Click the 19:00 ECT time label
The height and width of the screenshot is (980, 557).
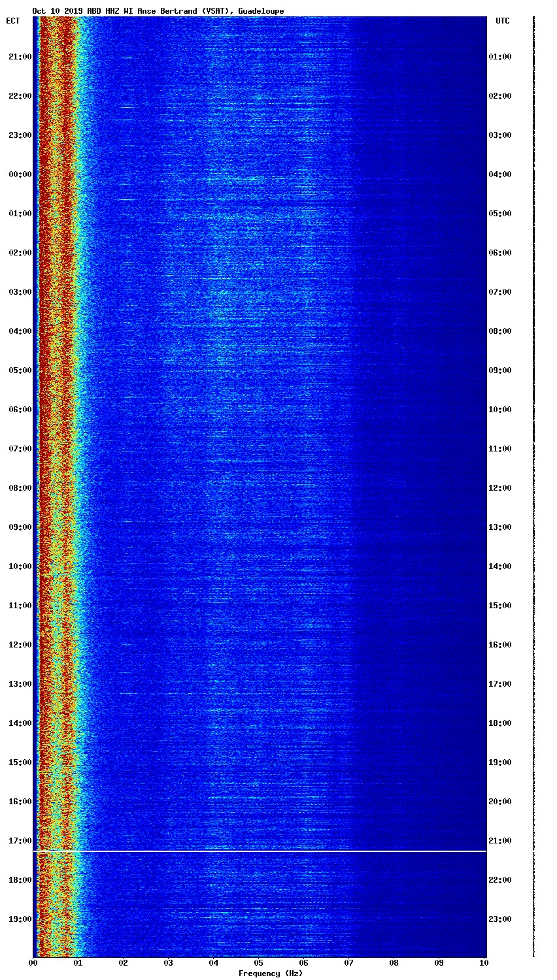tap(20, 919)
